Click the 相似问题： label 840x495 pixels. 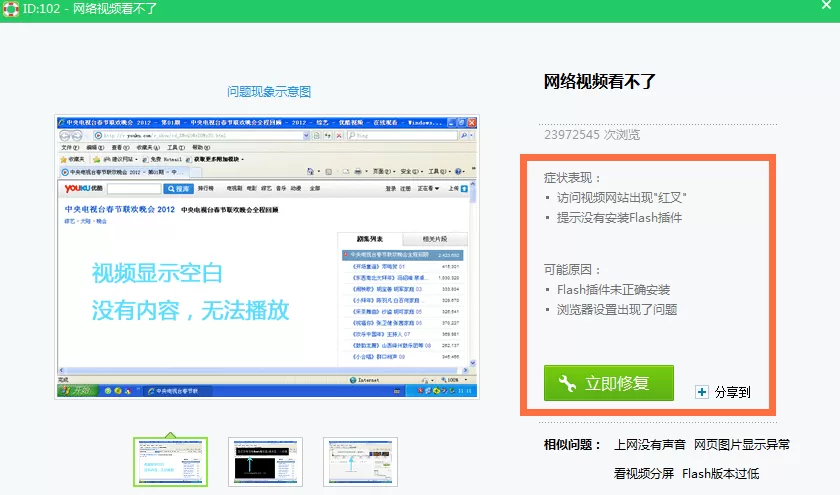click(573, 445)
